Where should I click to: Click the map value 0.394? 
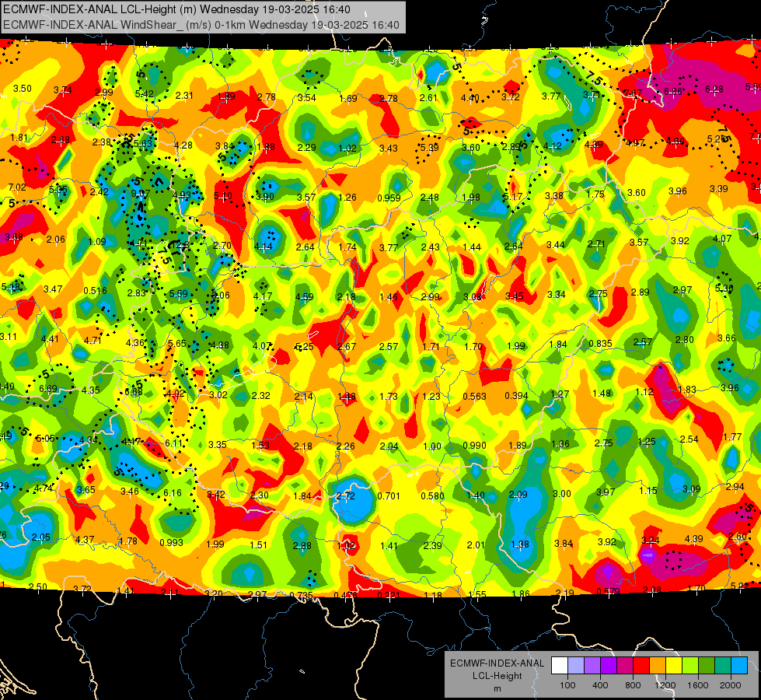click(516, 395)
